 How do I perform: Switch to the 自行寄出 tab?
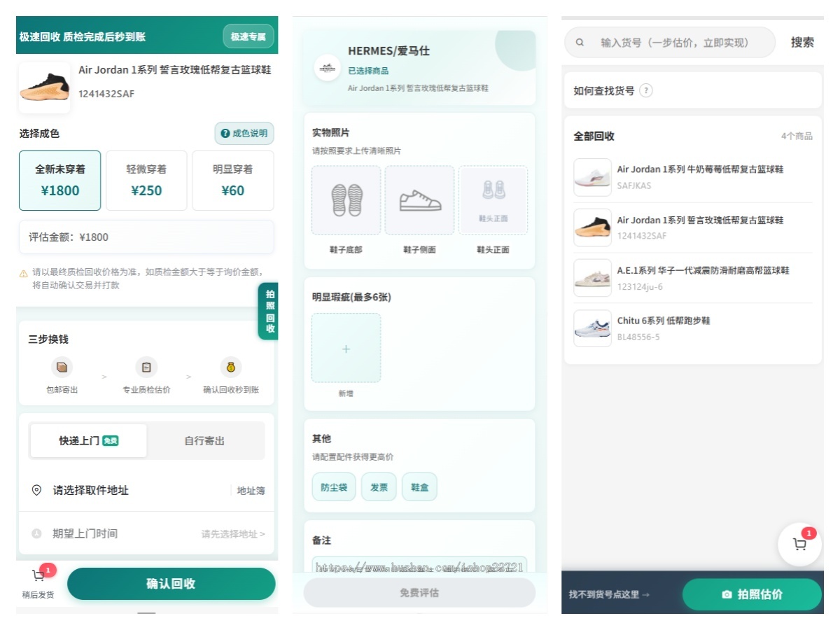pos(204,440)
